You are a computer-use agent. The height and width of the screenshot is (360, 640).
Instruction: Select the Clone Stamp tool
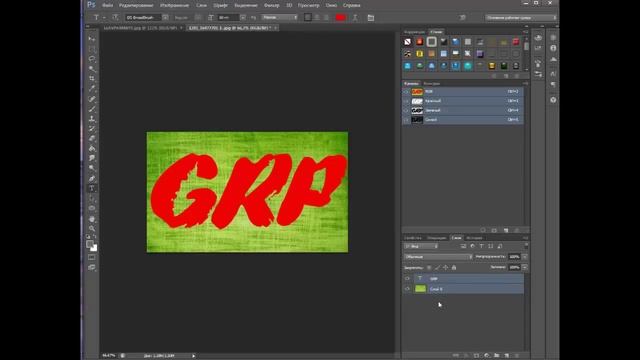coord(92,119)
